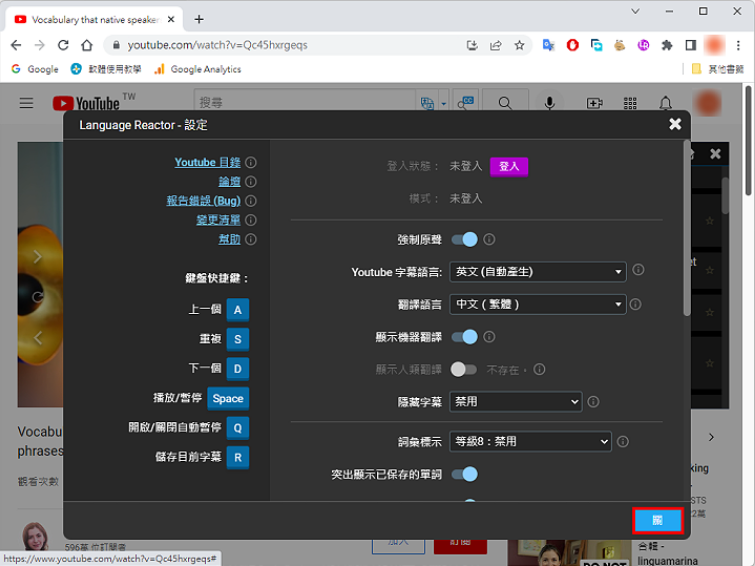Image resolution: width=755 pixels, height=566 pixels.
Task: Click the info icon beside 強制原聲 toggle
Action: tap(489, 239)
